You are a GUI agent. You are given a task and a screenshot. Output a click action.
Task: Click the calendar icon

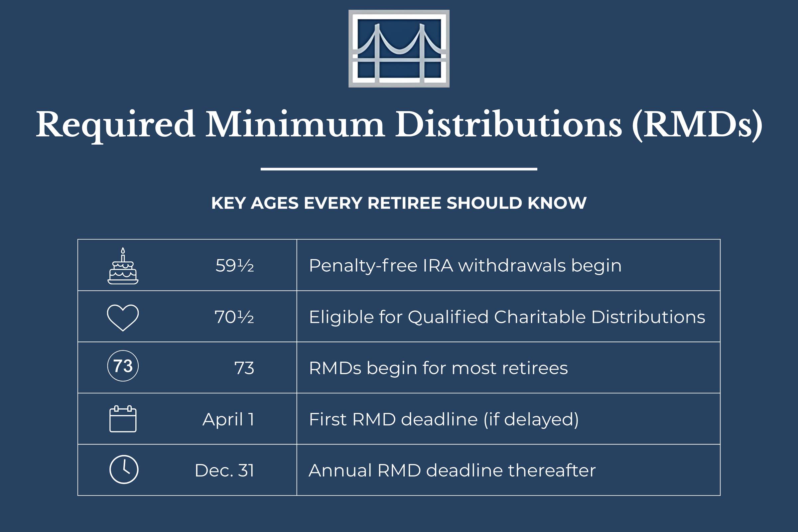pyautogui.click(x=123, y=419)
